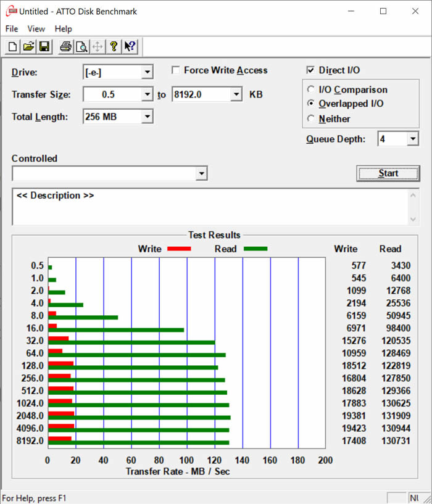Click the status bar help text
Screen dimensions: 432x504
34,498
